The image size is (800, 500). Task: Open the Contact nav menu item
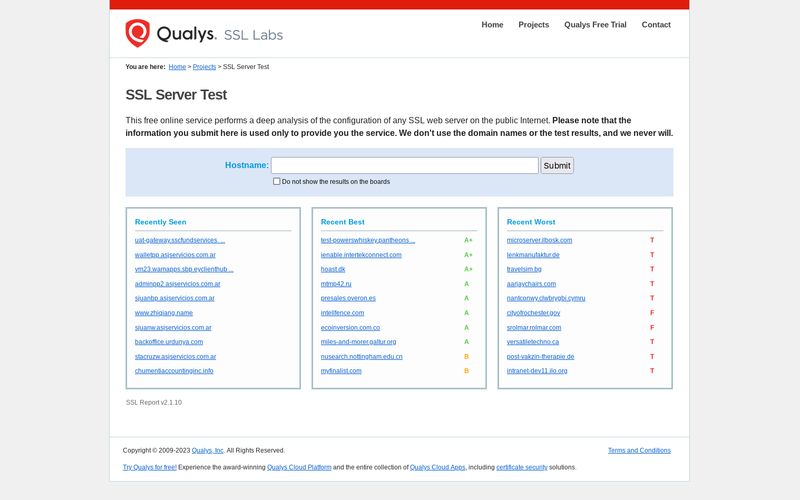[656, 24]
